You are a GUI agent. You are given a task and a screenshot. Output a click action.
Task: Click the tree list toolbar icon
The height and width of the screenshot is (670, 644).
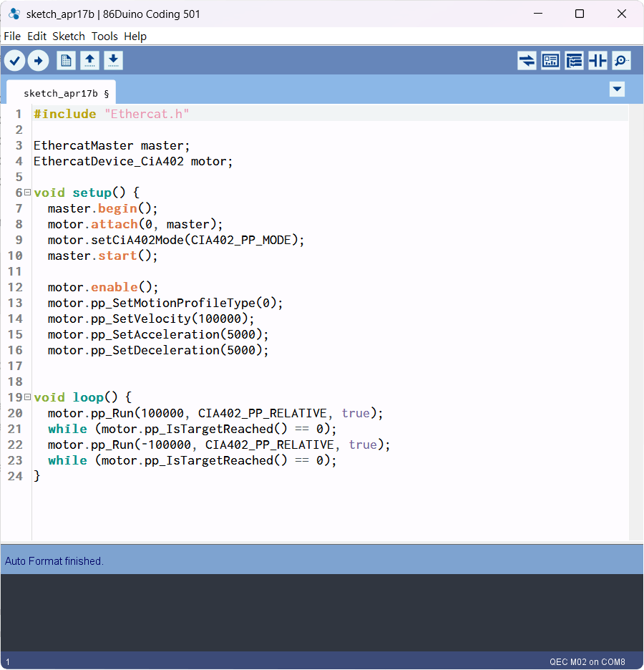coord(574,61)
